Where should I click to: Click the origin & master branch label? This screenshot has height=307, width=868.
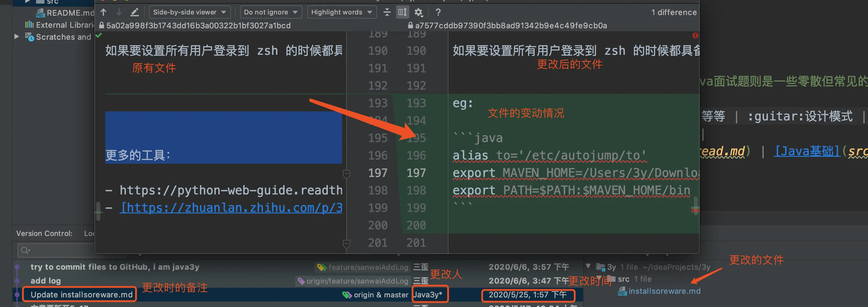tap(376, 295)
